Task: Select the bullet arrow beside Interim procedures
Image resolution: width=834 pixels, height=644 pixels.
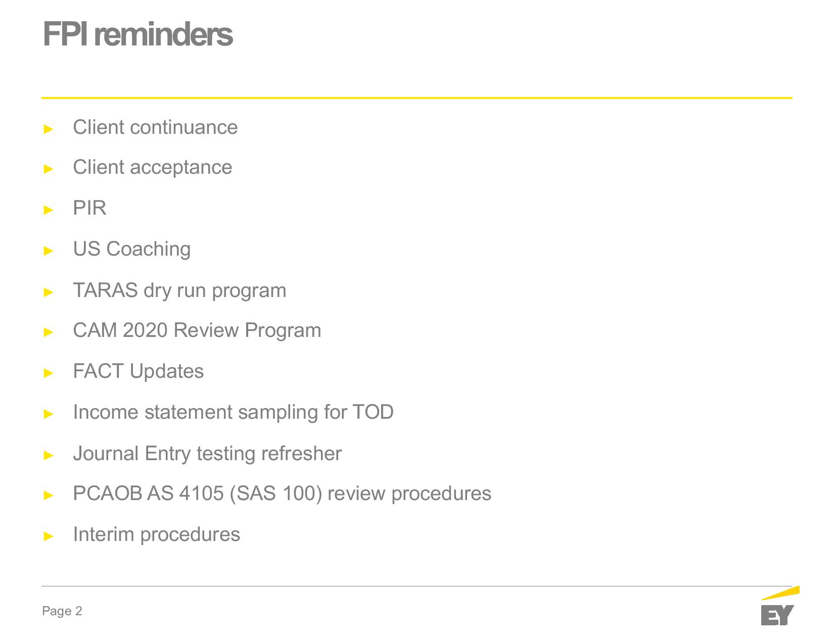Action: pos(49,536)
